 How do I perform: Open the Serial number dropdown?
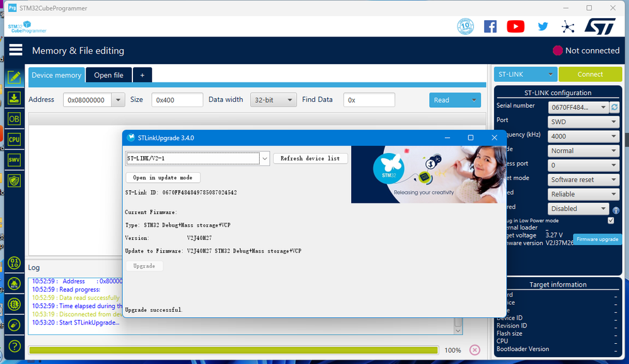579,107
